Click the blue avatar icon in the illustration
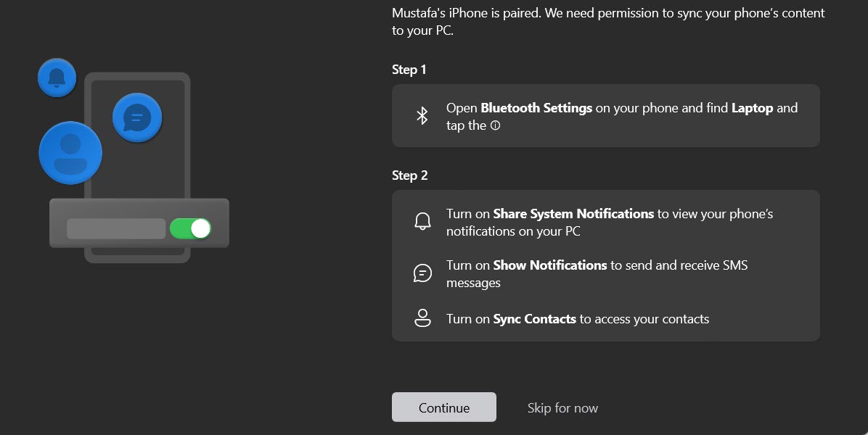This screenshot has height=435, width=868. point(70,153)
